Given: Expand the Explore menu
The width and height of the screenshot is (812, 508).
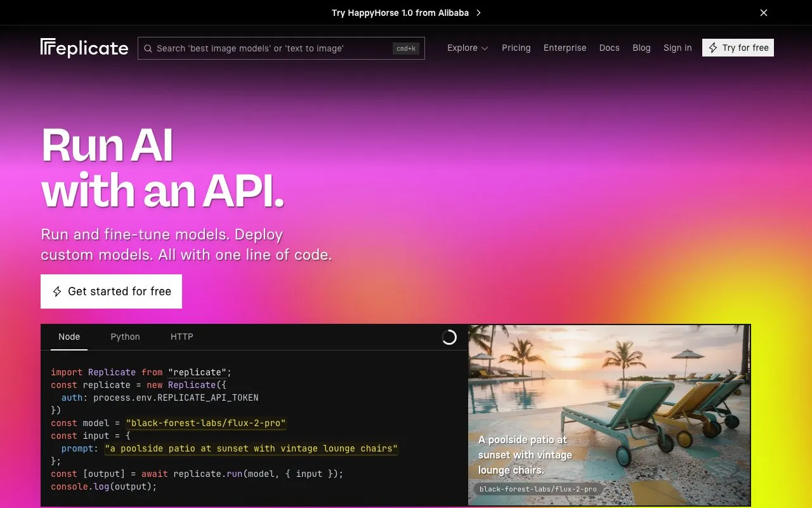Looking at the screenshot, I should [x=468, y=48].
